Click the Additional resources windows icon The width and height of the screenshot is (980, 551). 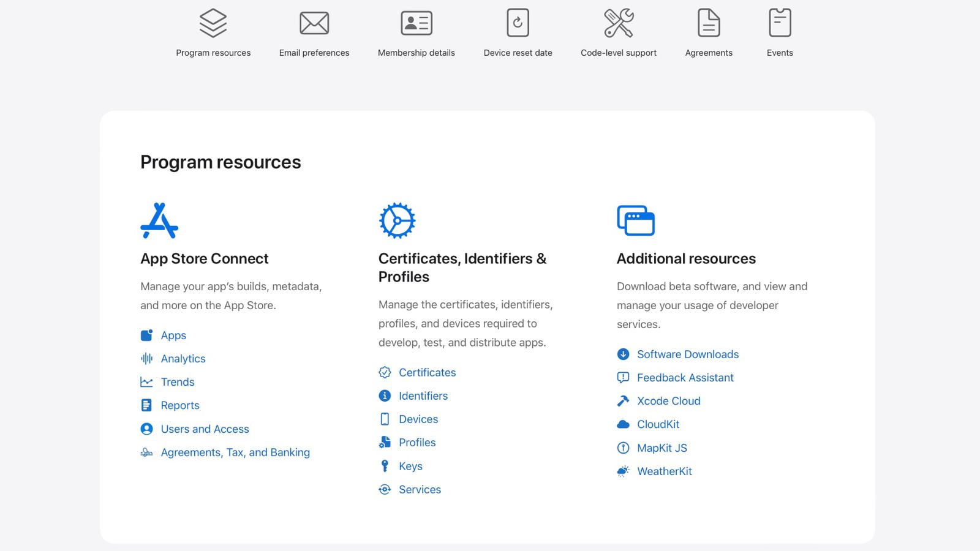635,220
